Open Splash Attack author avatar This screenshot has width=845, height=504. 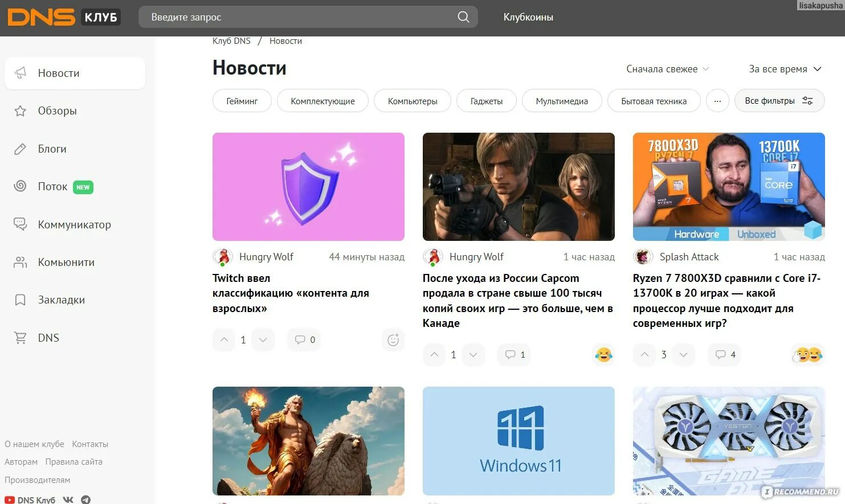(643, 257)
